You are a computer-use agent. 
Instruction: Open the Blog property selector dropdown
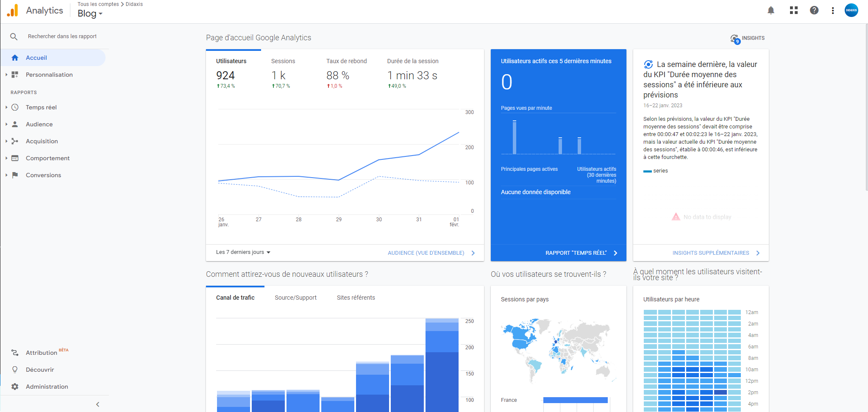pos(90,14)
